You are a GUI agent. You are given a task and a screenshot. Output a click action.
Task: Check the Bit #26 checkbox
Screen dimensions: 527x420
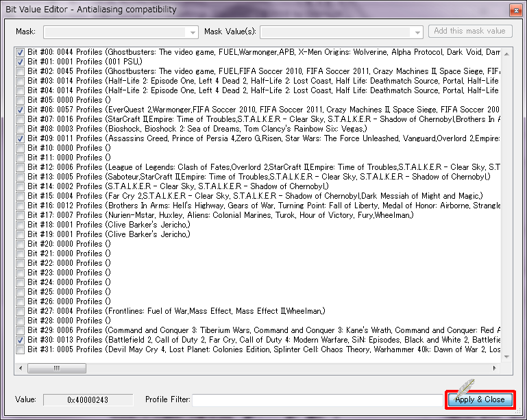[20, 301]
